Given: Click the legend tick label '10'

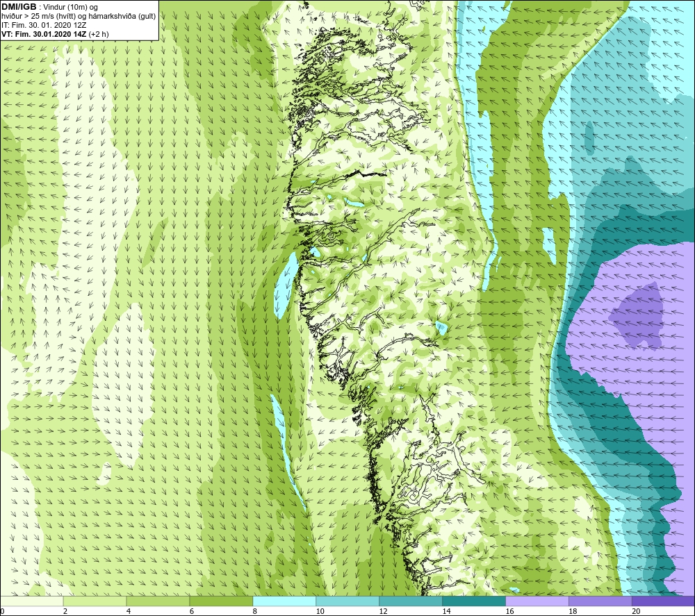Looking at the screenshot, I should pos(320,611).
